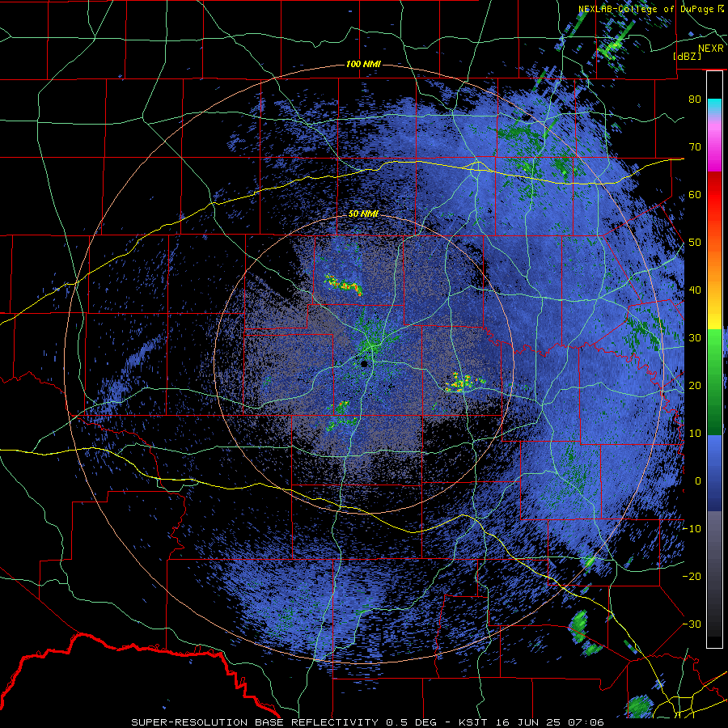The width and height of the screenshot is (728, 728).
Task: Click the 50 NMI range ring label
Action: tap(363, 214)
